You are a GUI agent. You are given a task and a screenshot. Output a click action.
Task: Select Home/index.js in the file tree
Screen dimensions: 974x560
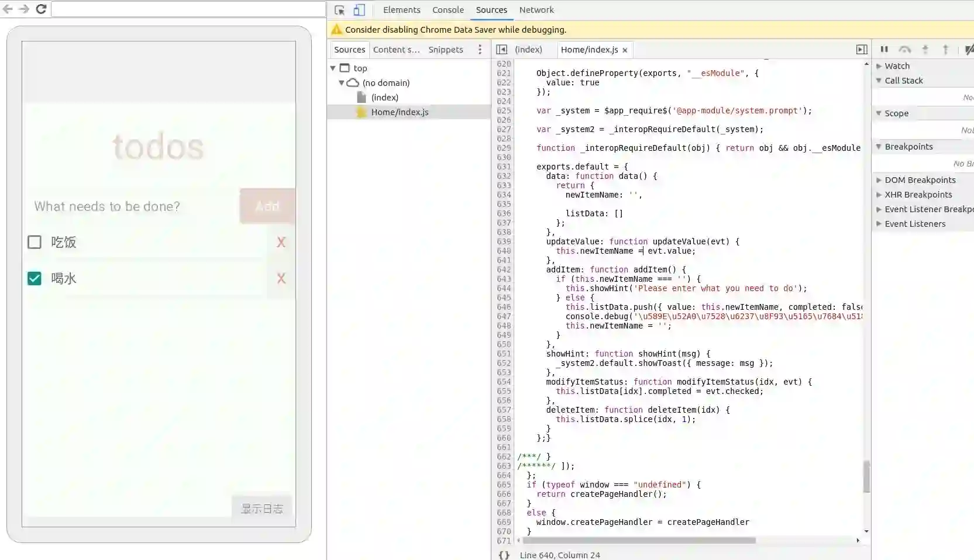coord(400,112)
